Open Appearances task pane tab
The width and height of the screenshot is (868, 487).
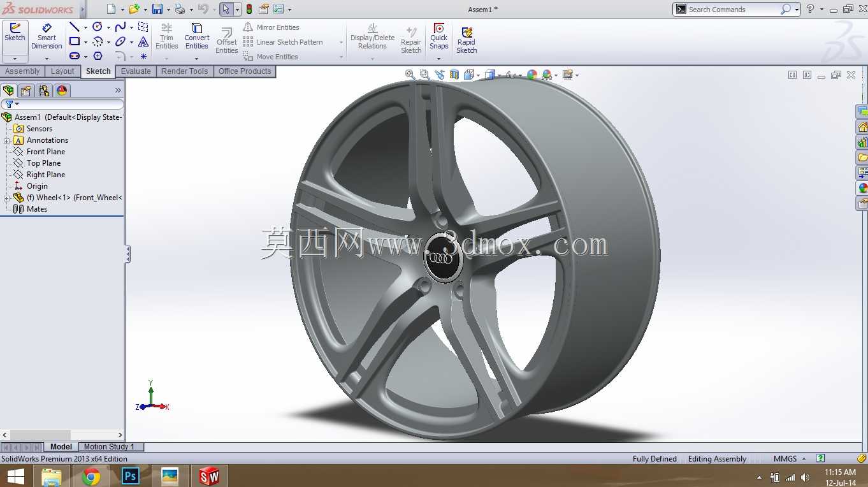click(x=863, y=187)
